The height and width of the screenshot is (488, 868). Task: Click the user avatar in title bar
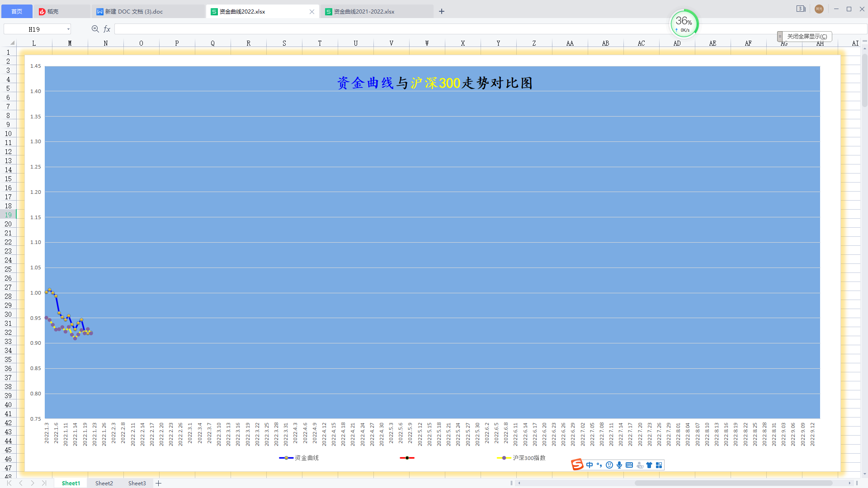tap(819, 9)
